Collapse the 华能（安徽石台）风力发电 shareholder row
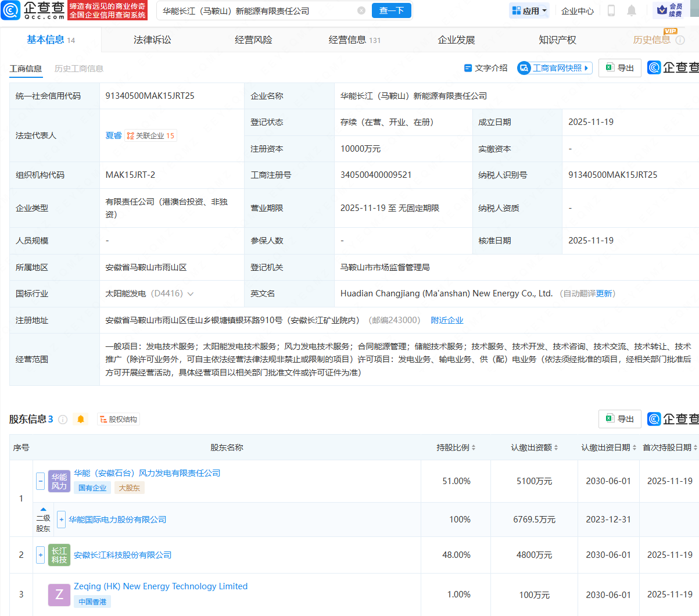This screenshot has height=616, width=699. coord(40,481)
